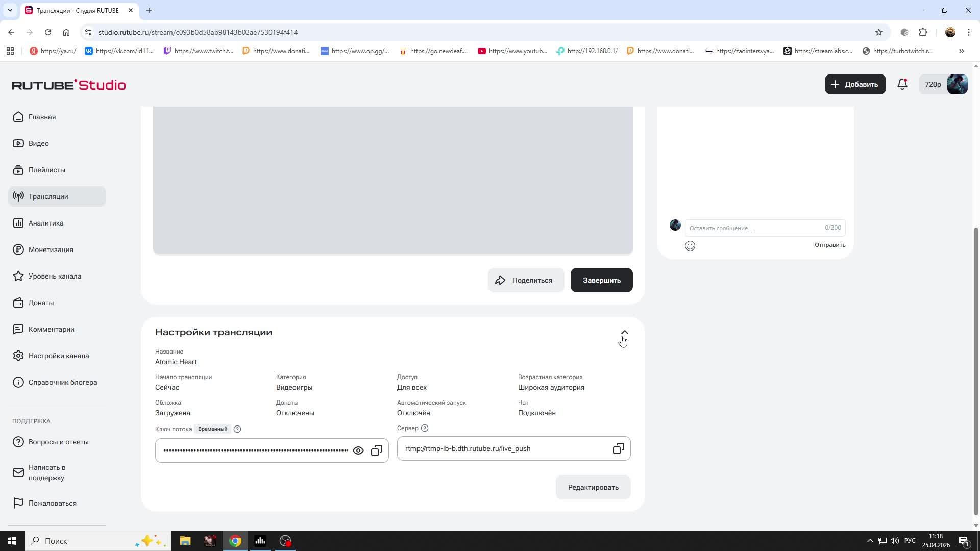Reveal stream key with eye icon

coord(358,450)
